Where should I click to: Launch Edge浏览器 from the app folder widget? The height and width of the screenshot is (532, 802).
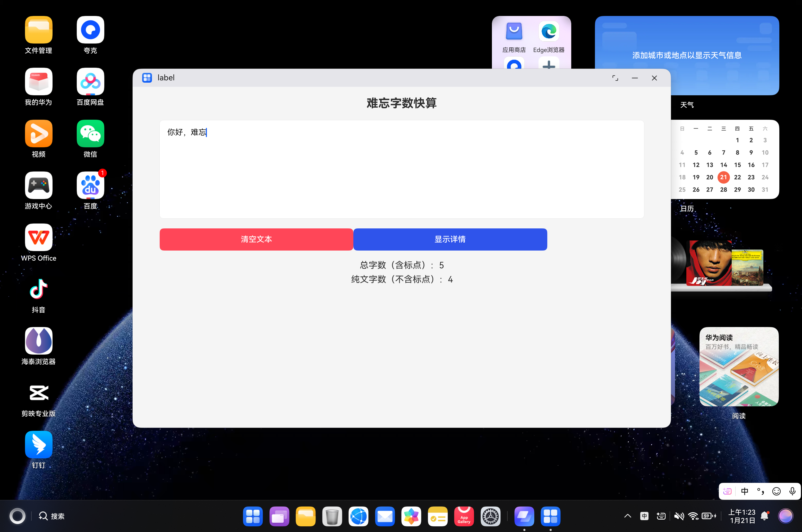(548, 31)
